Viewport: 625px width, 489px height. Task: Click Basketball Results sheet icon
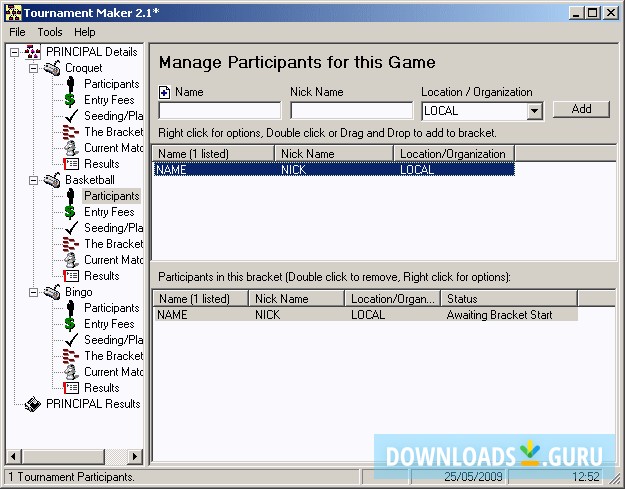point(71,276)
